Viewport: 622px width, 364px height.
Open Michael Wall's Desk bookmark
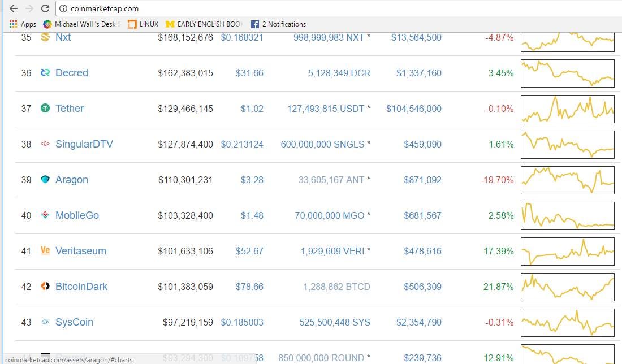click(x=82, y=24)
